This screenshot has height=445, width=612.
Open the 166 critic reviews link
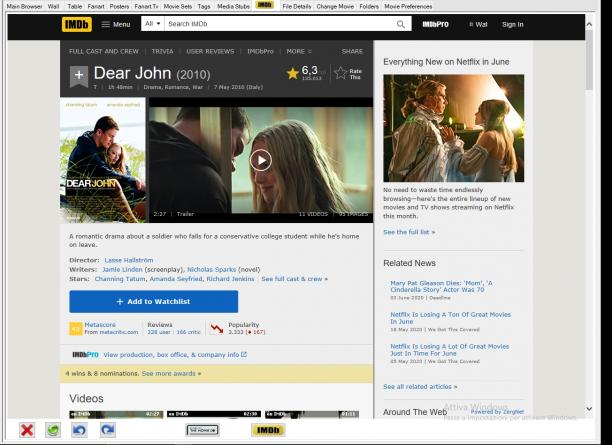pyautogui.click(x=189, y=332)
